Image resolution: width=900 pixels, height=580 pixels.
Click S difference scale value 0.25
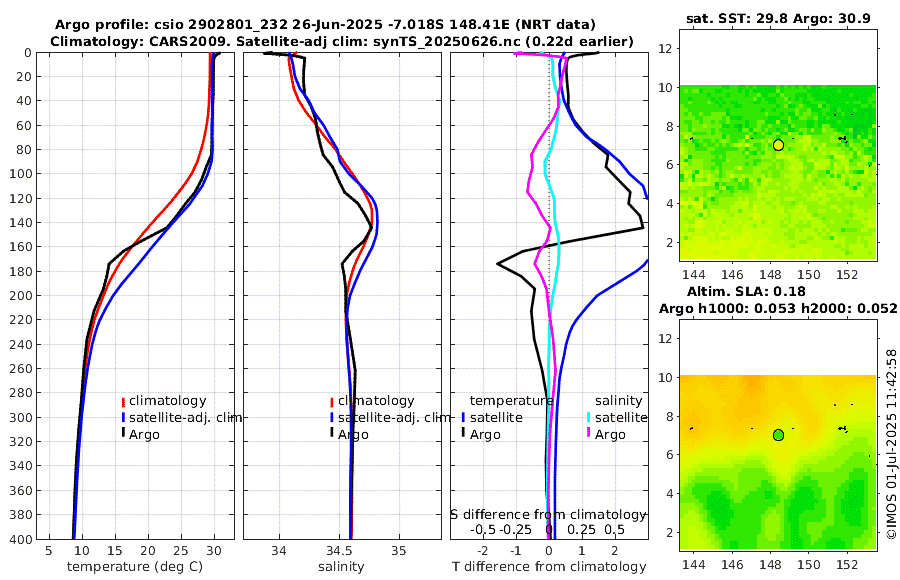(581, 529)
